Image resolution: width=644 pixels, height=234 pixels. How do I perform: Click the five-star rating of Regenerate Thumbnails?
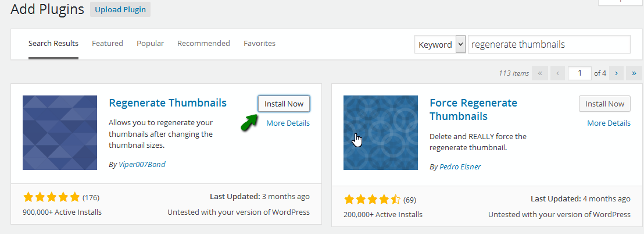click(51, 197)
